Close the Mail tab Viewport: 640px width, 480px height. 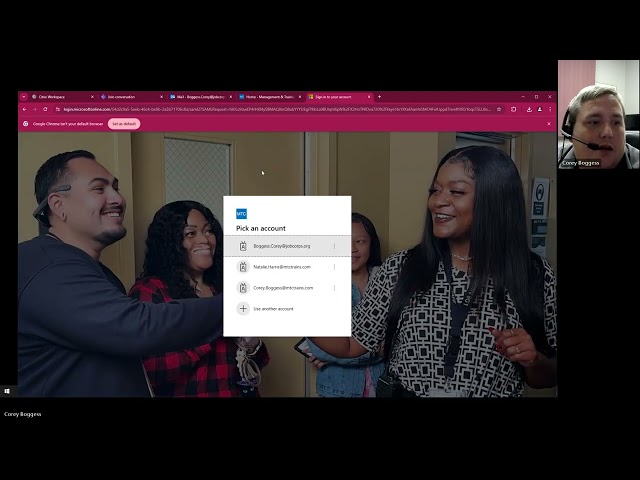[231, 97]
